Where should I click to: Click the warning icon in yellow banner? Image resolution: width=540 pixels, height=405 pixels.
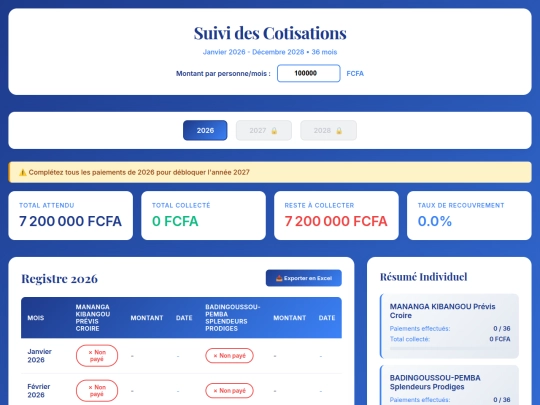point(22,172)
